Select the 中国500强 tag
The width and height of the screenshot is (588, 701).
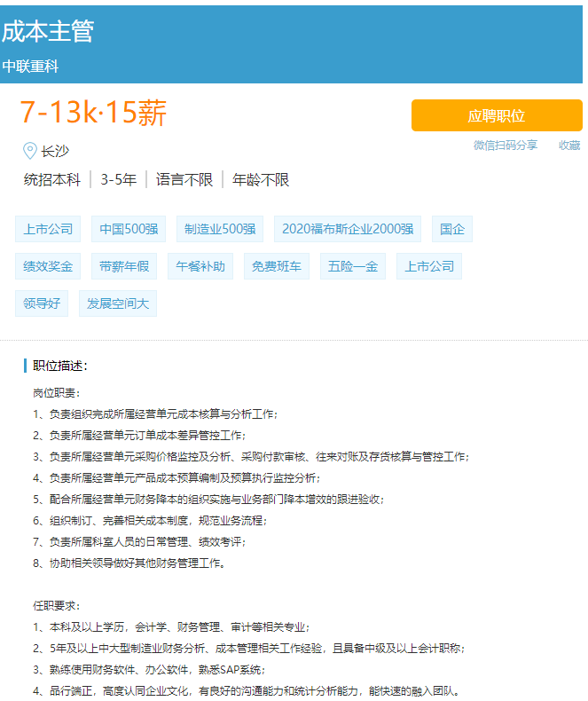129,229
